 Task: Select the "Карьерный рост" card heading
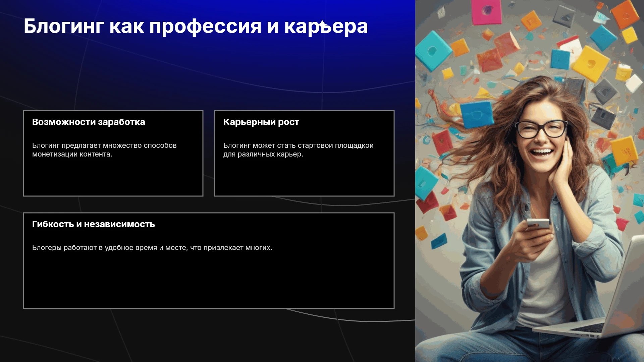point(261,122)
